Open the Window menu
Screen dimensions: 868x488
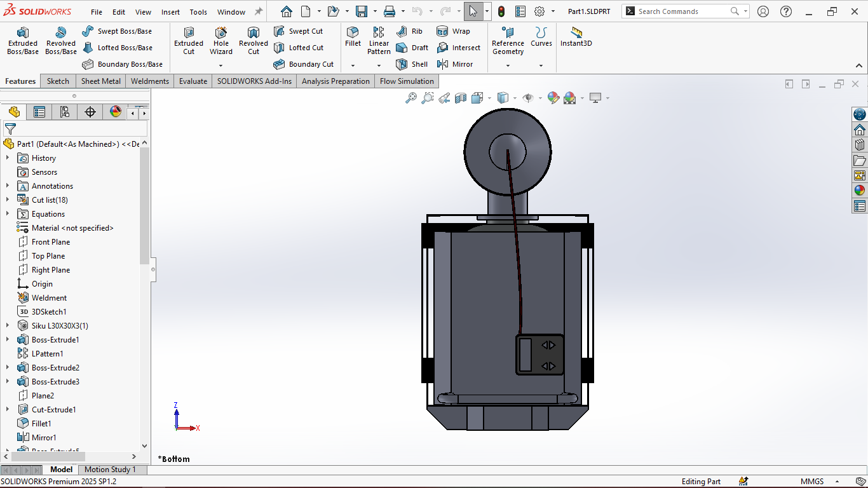click(231, 12)
